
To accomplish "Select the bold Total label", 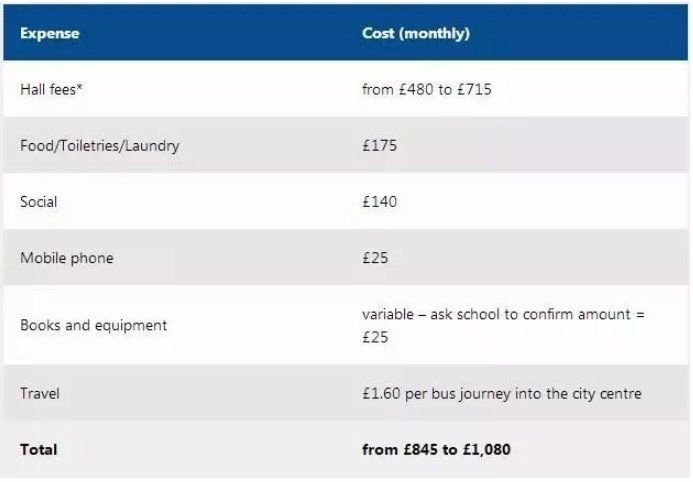I will [x=38, y=450].
